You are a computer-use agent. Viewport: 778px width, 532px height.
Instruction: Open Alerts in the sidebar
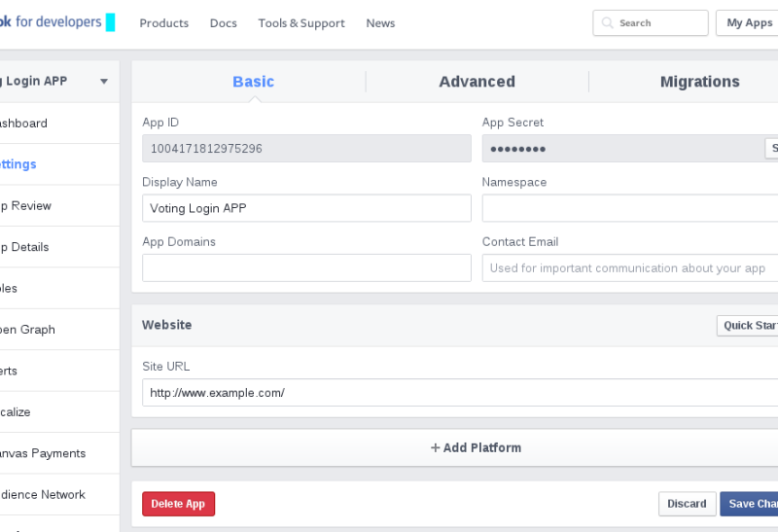[59, 371]
